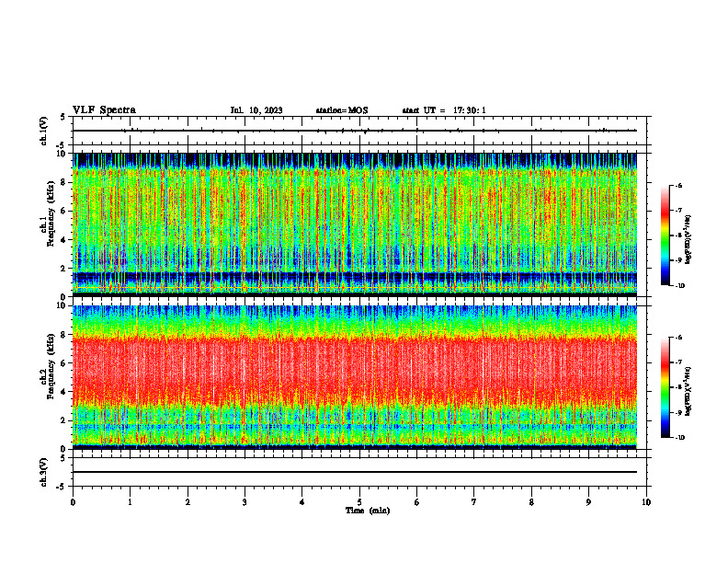This screenshot has height=563, width=728.
Task: Click the ch.2 spectrogram colorbar
Action: point(665,387)
